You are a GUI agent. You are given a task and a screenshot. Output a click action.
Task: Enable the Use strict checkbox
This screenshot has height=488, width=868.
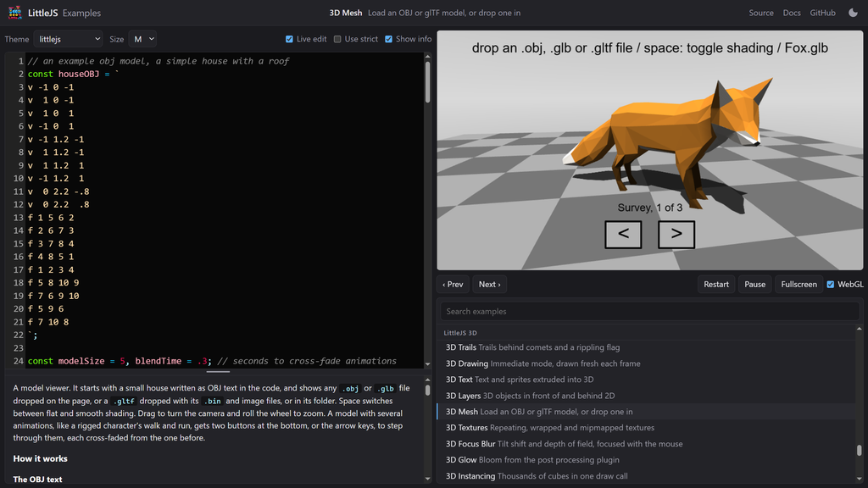(x=337, y=39)
